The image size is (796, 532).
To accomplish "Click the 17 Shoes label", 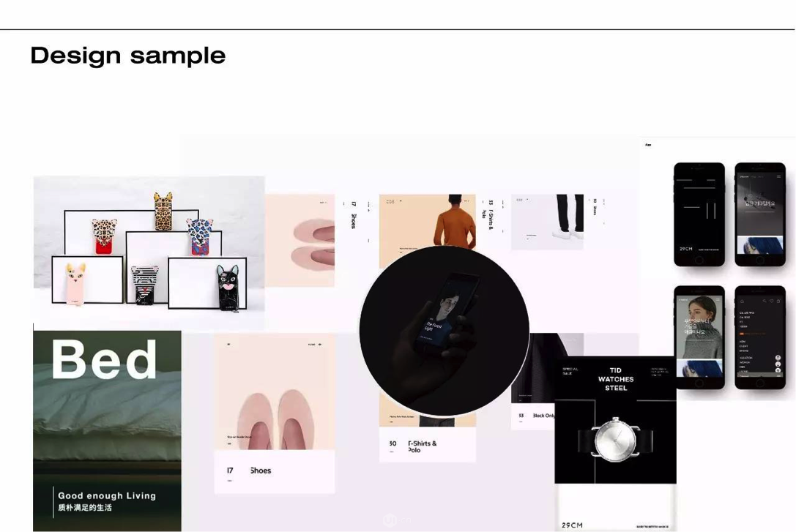I will pos(249,471).
